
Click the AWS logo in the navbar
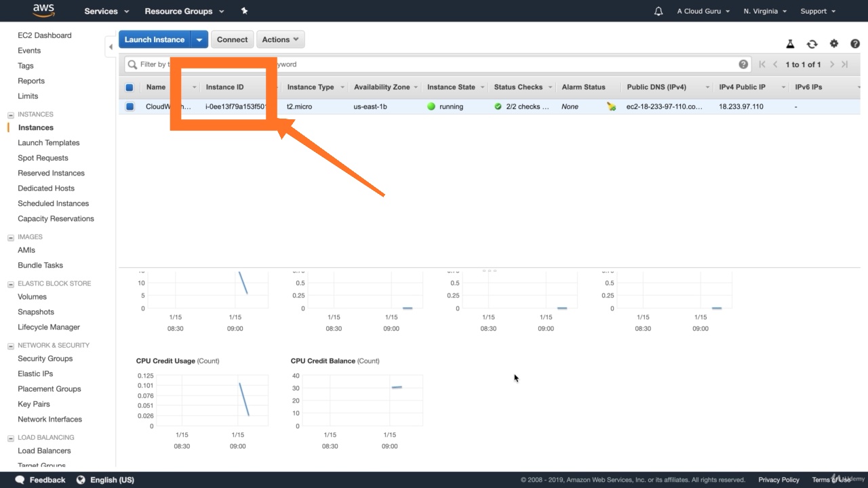click(x=43, y=10)
